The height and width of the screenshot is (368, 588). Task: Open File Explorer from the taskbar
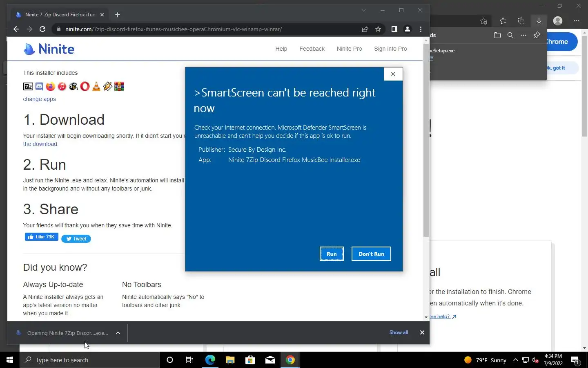[x=230, y=360]
